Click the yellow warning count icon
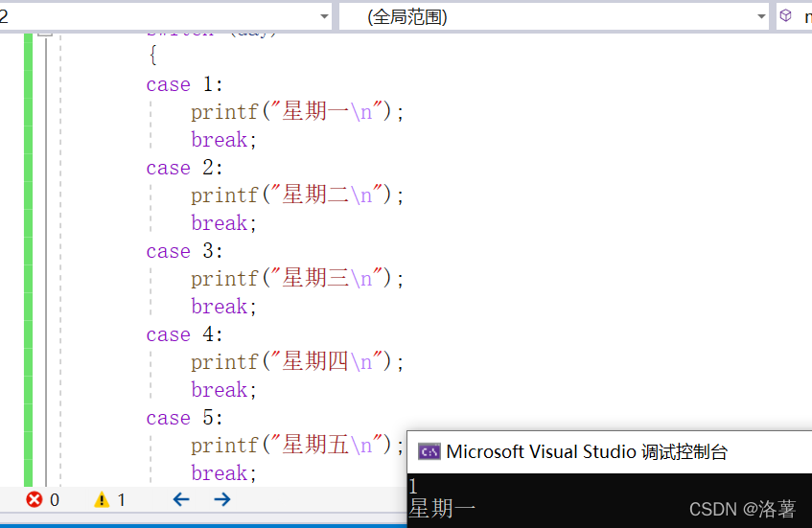The height and width of the screenshot is (528, 812). coord(102,499)
